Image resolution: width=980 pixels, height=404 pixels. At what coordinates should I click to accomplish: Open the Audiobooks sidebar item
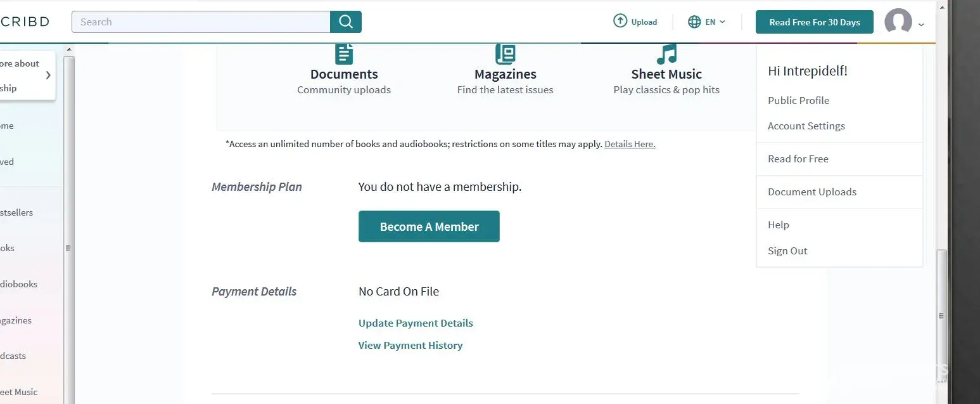click(x=18, y=284)
